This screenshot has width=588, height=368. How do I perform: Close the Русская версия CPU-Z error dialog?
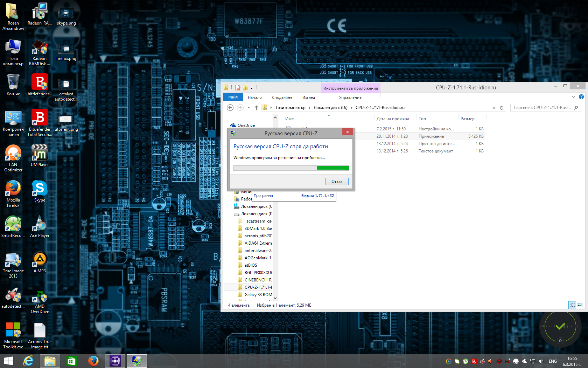click(x=347, y=132)
